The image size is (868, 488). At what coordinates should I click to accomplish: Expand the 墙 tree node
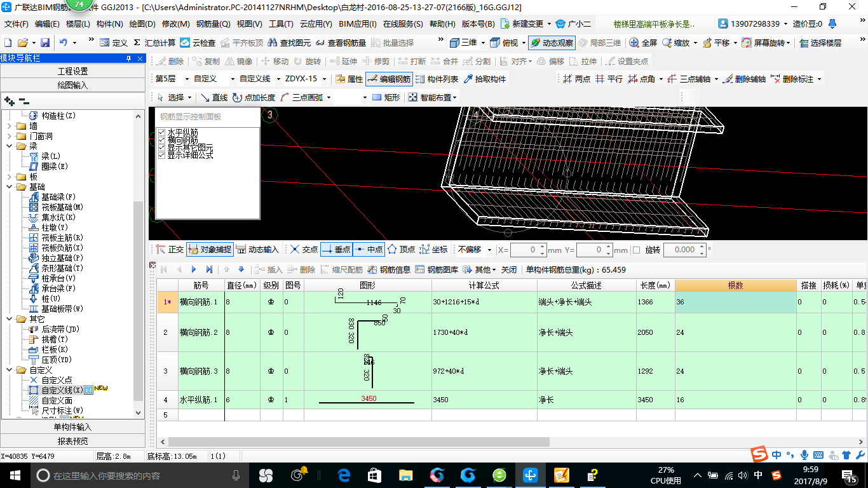(9, 126)
